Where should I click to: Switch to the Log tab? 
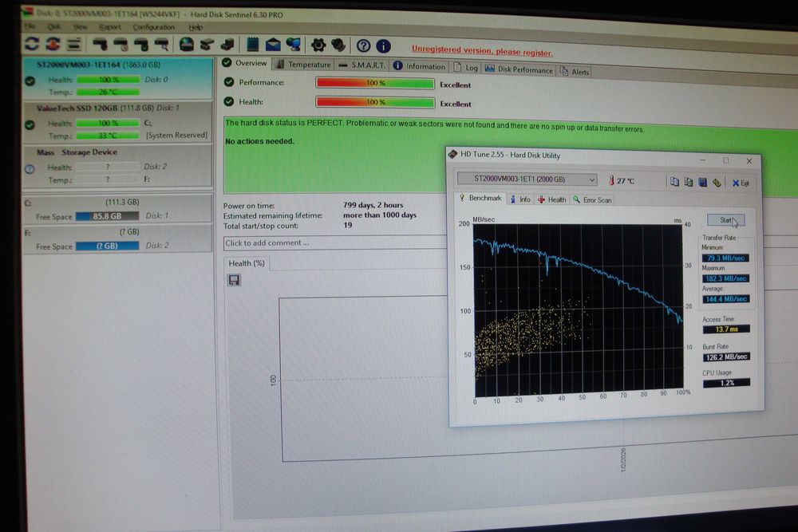tap(466, 68)
